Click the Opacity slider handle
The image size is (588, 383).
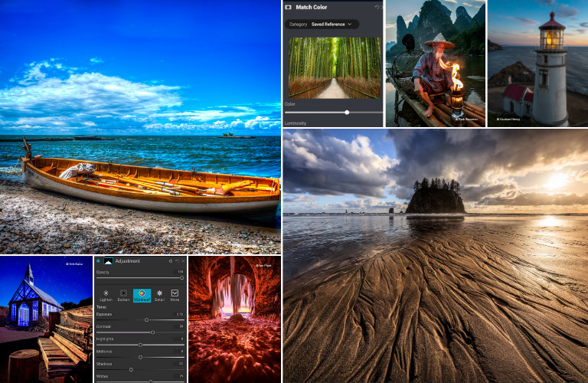click(181, 277)
